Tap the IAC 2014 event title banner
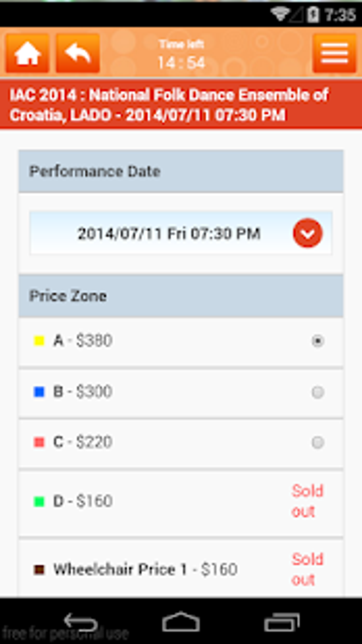Image resolution: width=362 pixels, height=644 pixels. [x=181, y=105]
